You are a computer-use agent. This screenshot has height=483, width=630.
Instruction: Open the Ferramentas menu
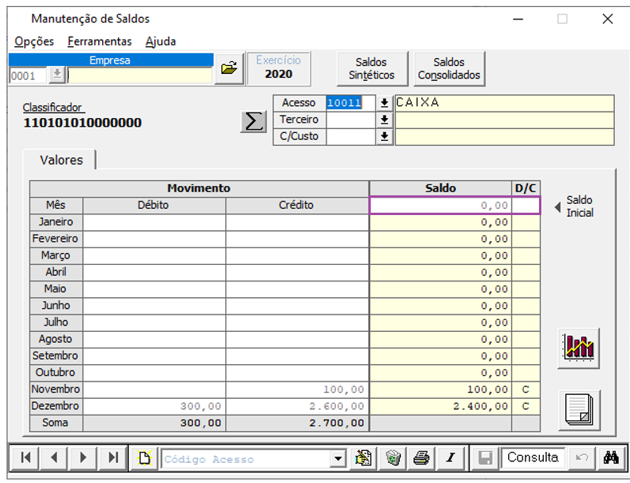pos(99,41)
